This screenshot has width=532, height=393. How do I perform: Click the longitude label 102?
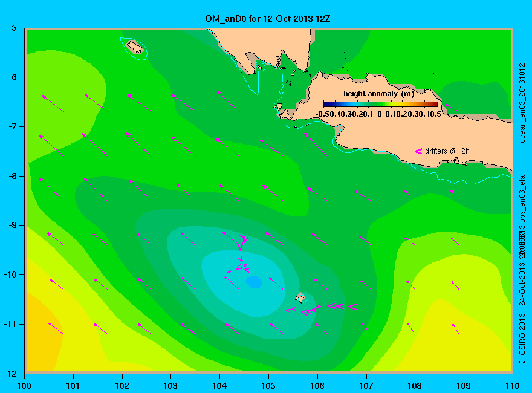(x=122, y=386)
